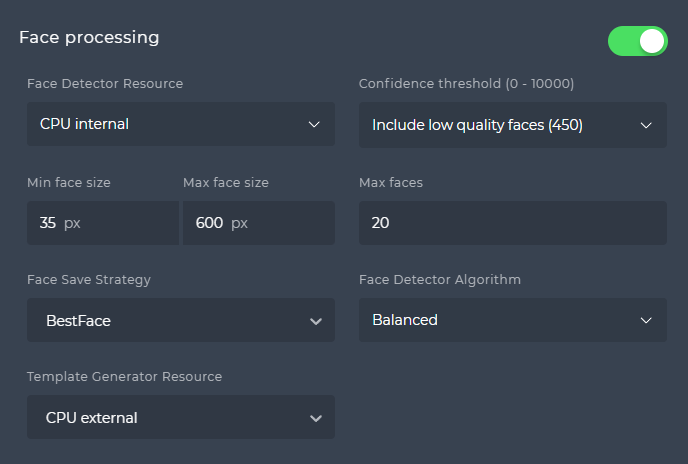Click the "Face Detector Algorithm" label
This screenshot has height=464, width=688.
tap(440, 280)
